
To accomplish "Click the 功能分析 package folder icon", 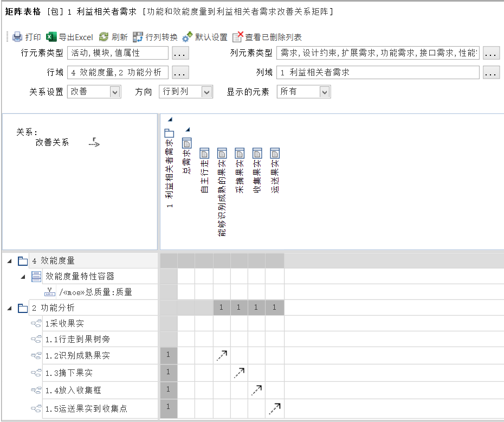I will [x=23, y=308].
